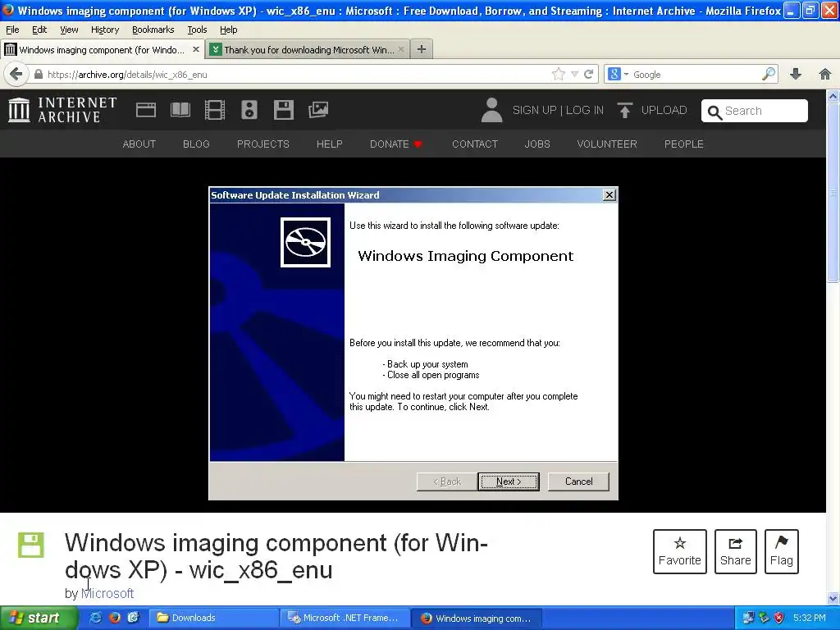Open the Video film-strip icon
Viewport: 840px width, 630px height.
[x=215, y=110]
